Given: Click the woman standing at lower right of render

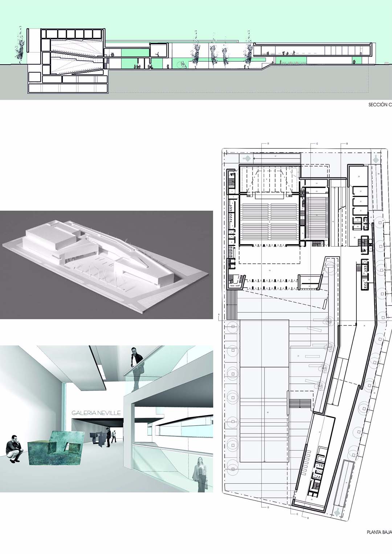Looking at the screenshot, I should point(201,473).
